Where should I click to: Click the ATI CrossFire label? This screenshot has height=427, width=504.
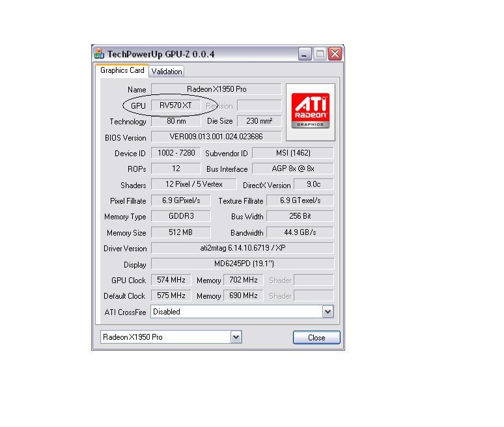pyautogui.click(x=125, y=312)
